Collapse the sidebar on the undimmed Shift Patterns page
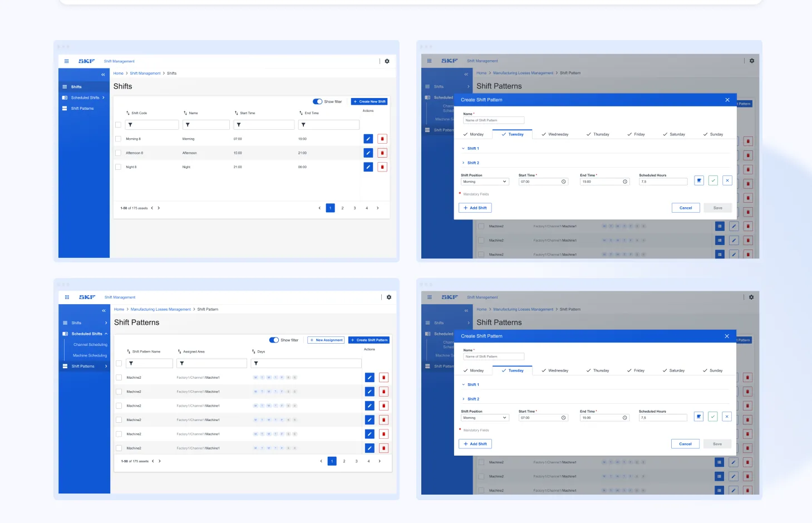Image resolution: width=812 pixels, height=523 pixels. 104,310
